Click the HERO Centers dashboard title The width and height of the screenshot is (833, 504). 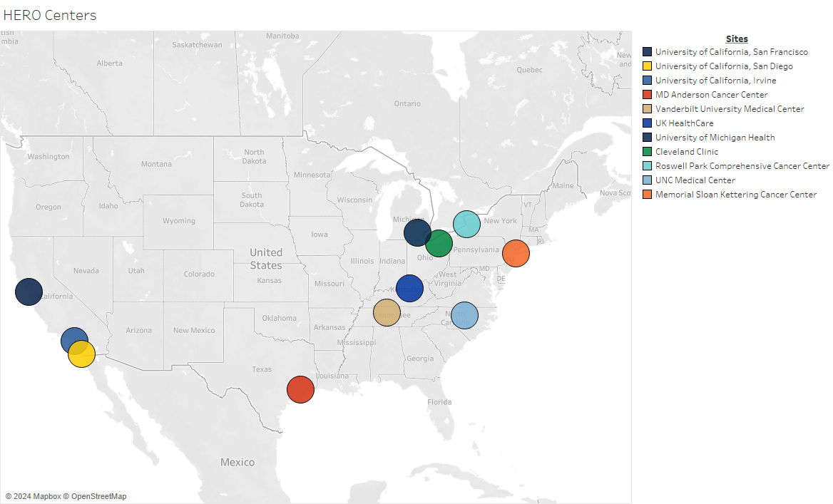(x=49, y=14)
